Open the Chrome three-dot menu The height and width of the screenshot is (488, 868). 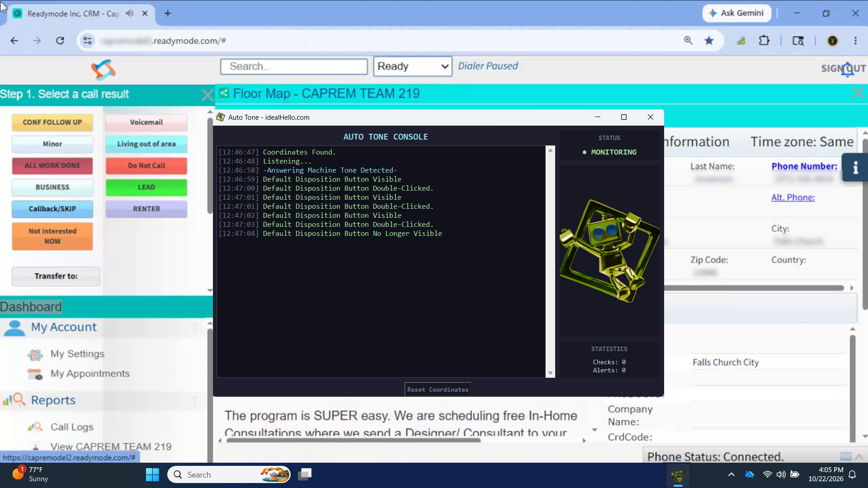[855, 41]
